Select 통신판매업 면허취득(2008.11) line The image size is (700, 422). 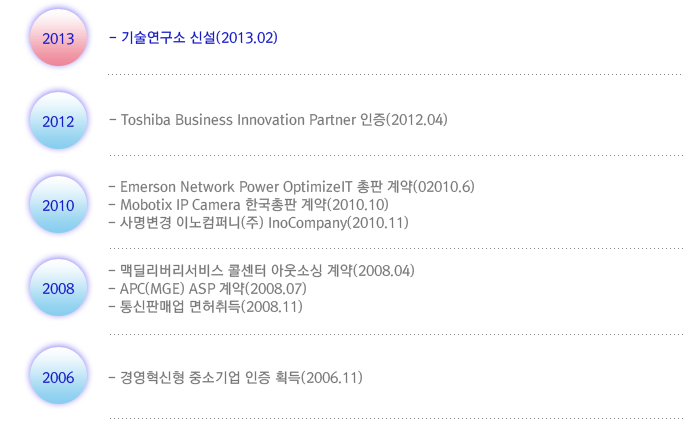pos(206,306)
